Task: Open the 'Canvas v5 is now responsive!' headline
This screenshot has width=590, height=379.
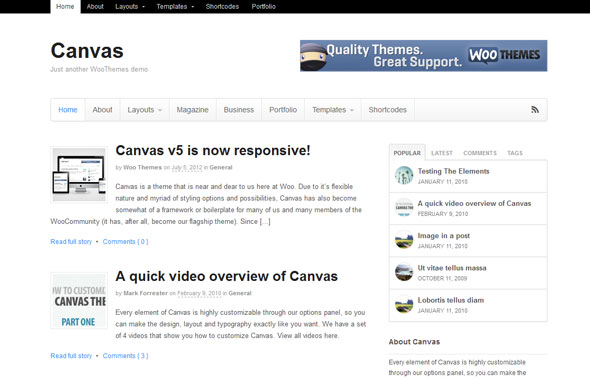Action: pyautogui.click(x=213, y=151)
